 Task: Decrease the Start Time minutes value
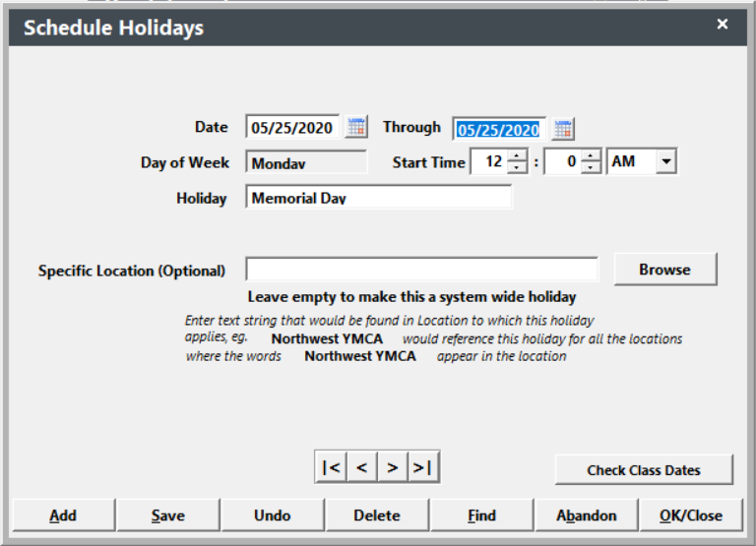[x=591, y=168]
